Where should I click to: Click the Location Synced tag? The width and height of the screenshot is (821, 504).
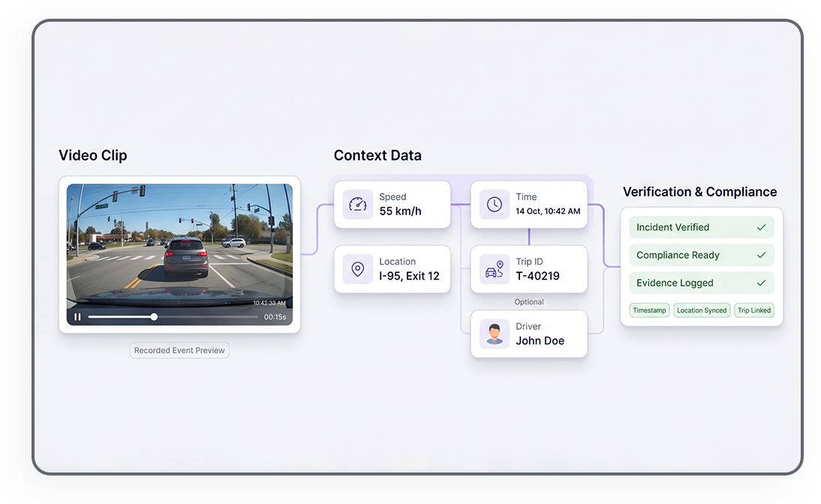pyautogui.click(x=702, y=310)
